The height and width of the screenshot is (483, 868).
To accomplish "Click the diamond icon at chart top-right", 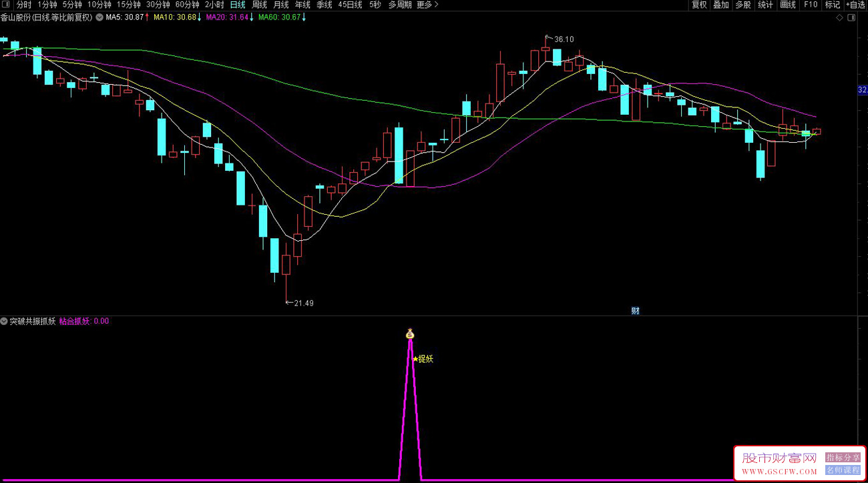I will tap(839, 18).
